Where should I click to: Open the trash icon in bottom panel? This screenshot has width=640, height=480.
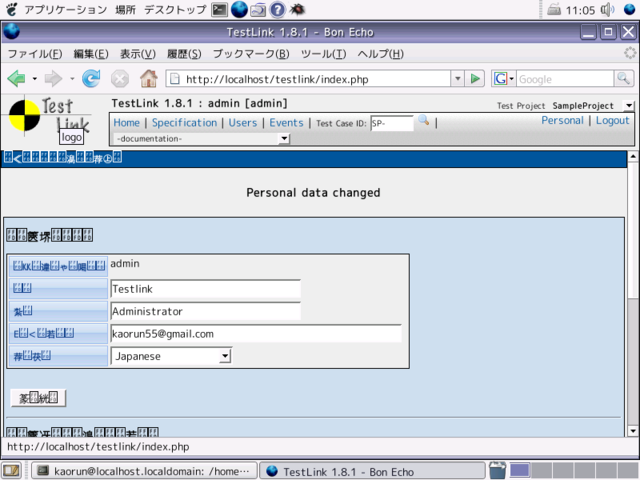point(498,471)
